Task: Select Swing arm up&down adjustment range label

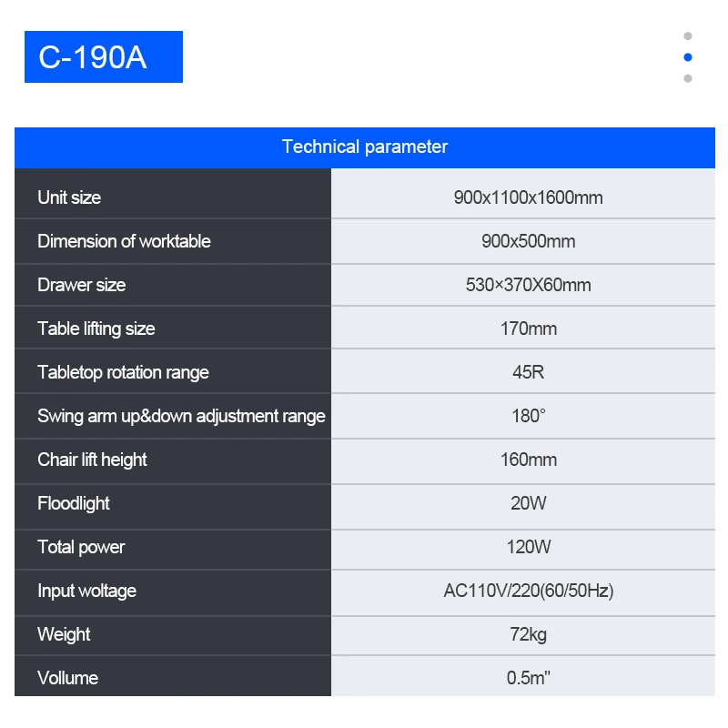Action: point(181,416)
